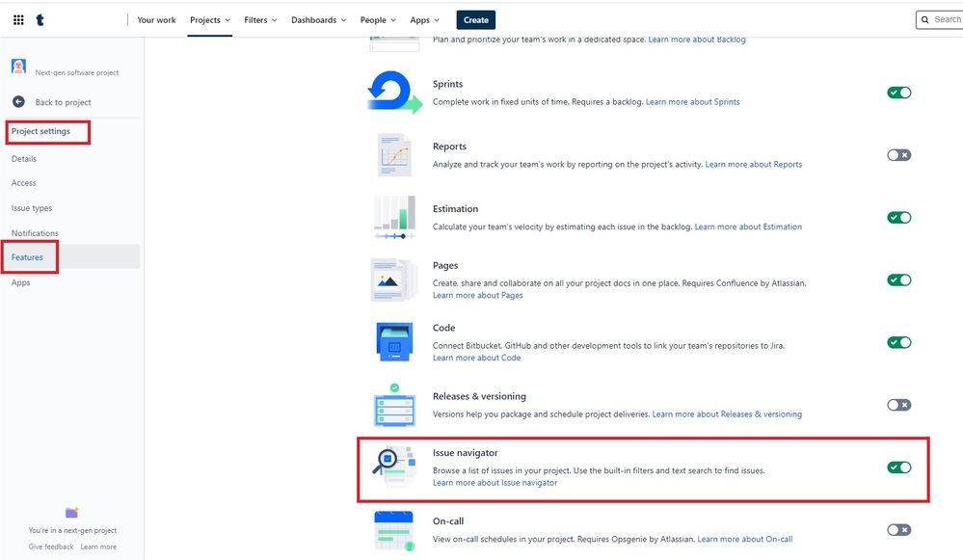
Task: Turn off the Pages feature toggle
Action: point(899,280)
